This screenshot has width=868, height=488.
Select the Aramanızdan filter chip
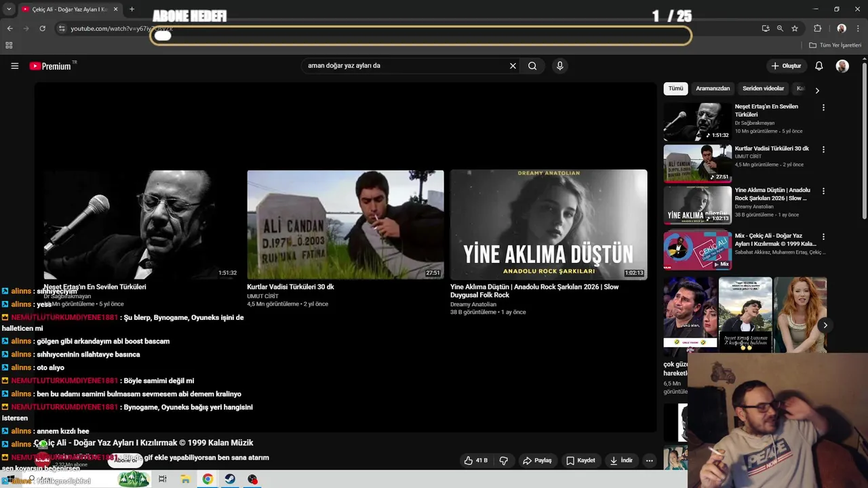713,89
